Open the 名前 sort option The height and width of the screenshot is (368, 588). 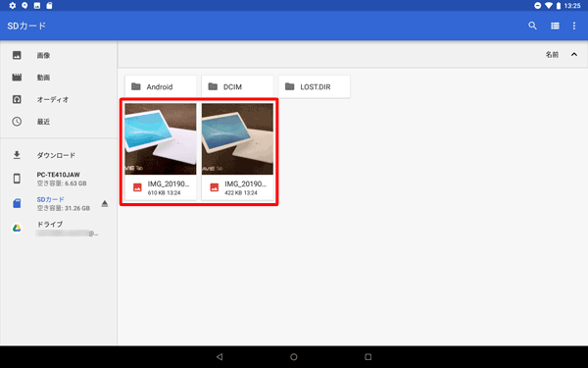coord(552,54)
